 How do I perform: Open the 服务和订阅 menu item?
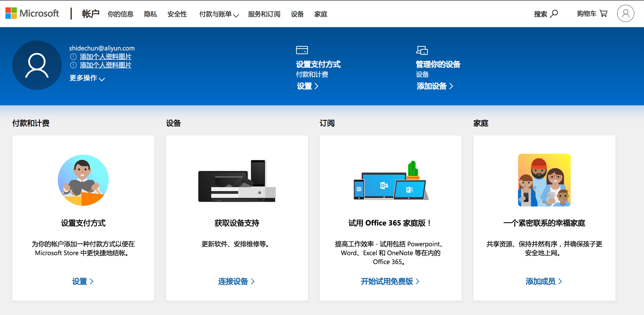(264, 14)
